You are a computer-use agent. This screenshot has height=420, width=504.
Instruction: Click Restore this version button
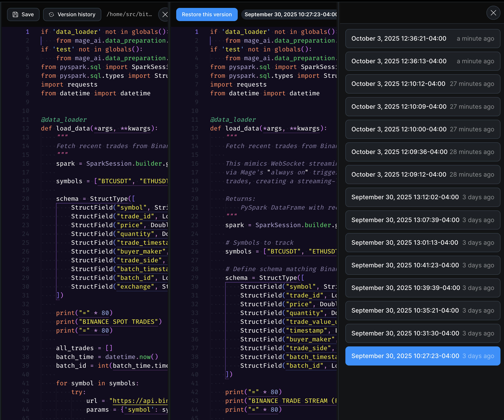[207, 14]
